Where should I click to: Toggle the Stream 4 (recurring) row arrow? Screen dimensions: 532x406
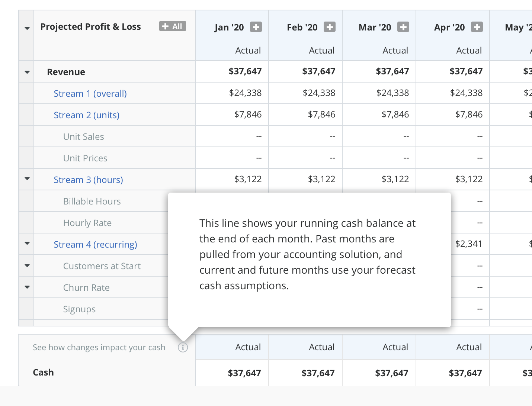[27, 243]
